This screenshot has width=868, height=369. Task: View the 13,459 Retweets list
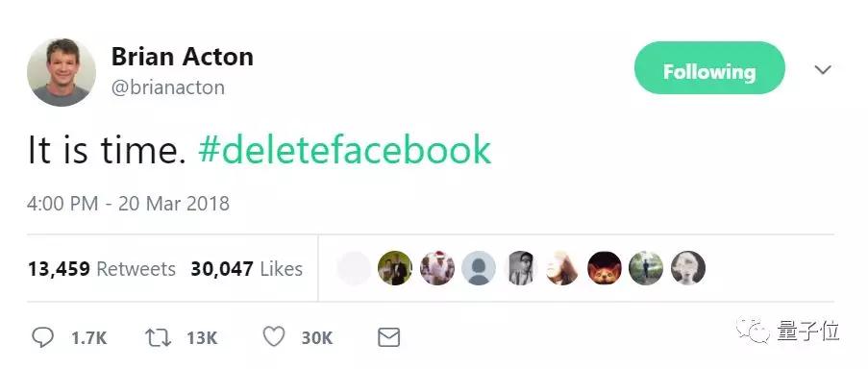pos(101,269)
